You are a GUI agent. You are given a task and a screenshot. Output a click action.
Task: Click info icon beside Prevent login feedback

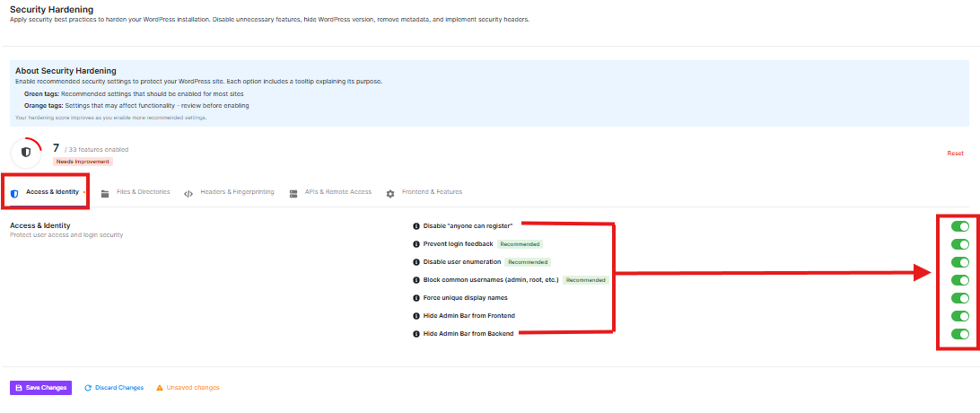tap(416, 244)
